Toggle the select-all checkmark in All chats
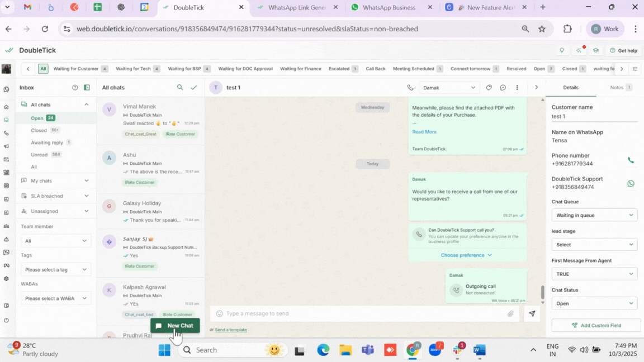This screenshot has width=644, height=362. pos(194,88)
